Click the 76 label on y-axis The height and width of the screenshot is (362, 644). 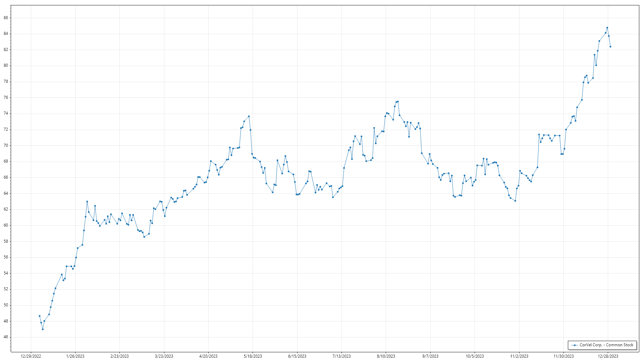(x=6, y=98)
